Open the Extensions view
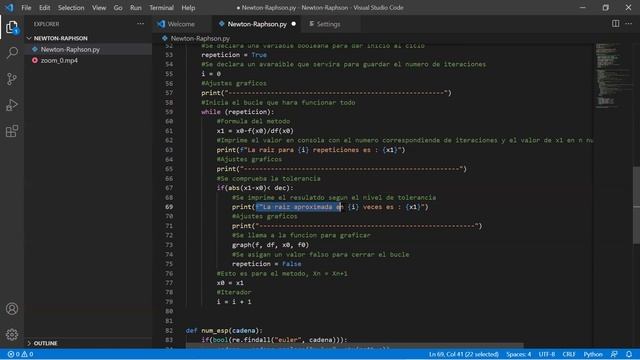 click(x=12, y=131)
